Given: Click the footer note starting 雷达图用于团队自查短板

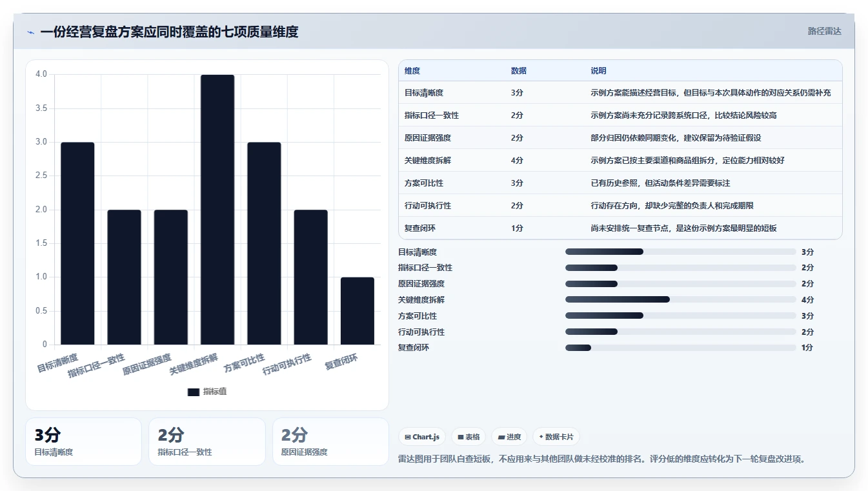Looking at the screenshot, I should (602, 459).
